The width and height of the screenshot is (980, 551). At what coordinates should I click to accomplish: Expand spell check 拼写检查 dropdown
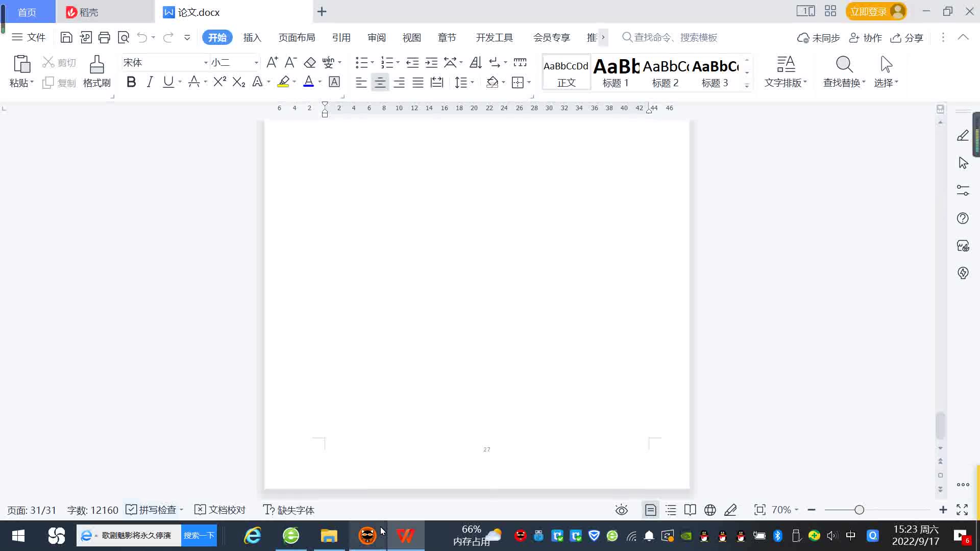point(181,510)
